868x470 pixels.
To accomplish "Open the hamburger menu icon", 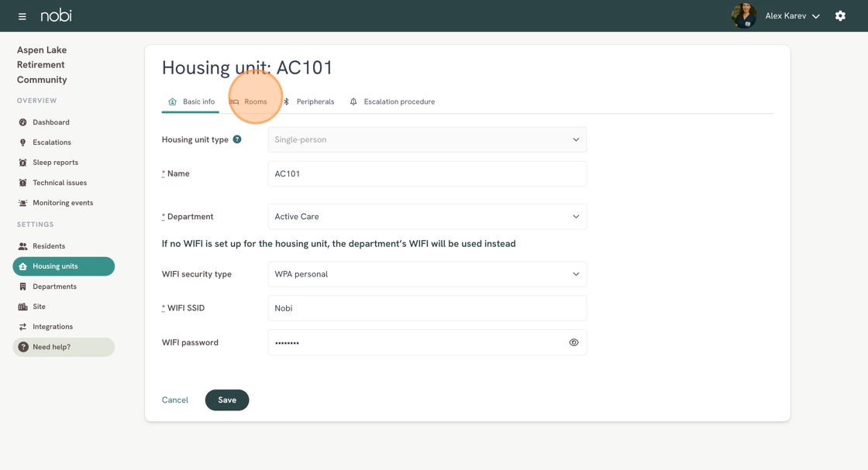I will click(22, 16).
